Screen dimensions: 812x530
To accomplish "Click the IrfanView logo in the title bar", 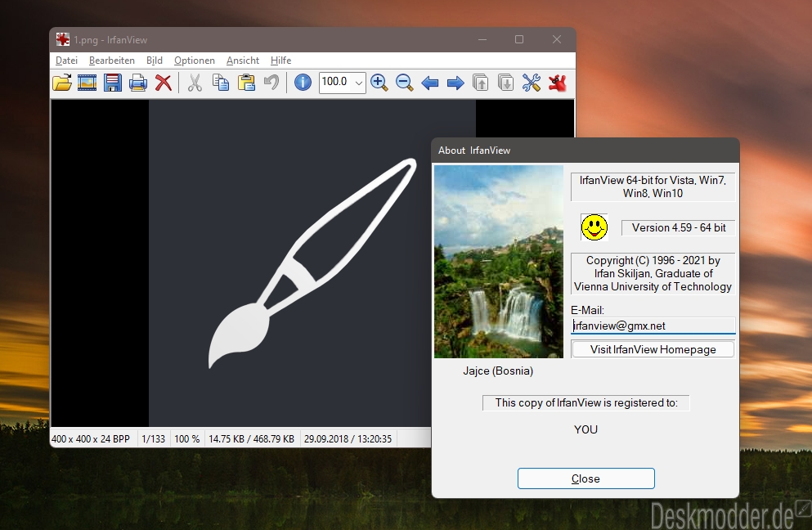I will tap(63, 39).
